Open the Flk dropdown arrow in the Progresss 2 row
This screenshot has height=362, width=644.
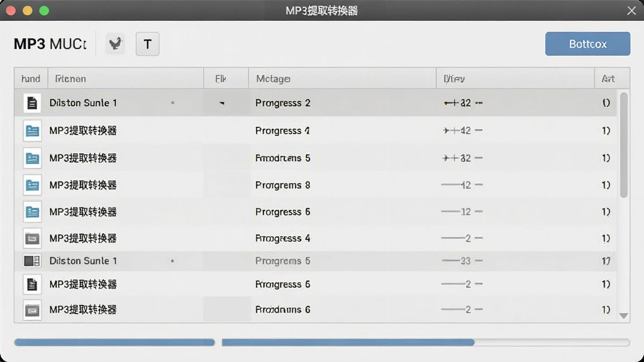(222, 103)
